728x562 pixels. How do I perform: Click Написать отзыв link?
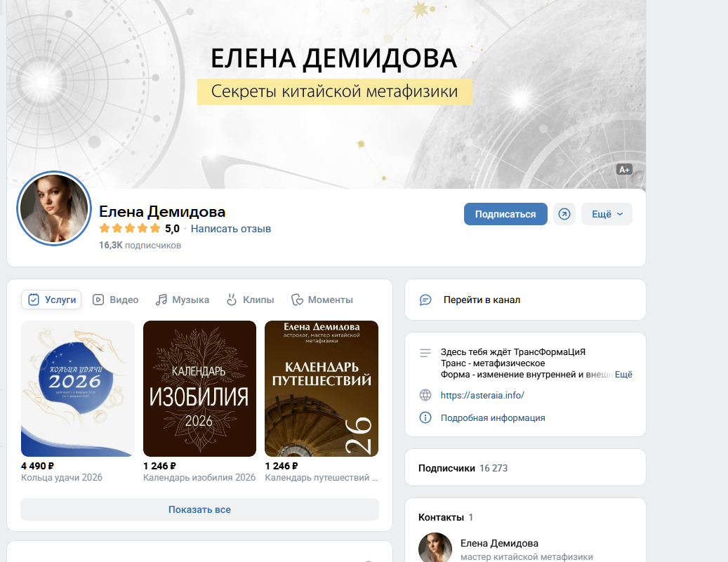(x=231, y=229)
